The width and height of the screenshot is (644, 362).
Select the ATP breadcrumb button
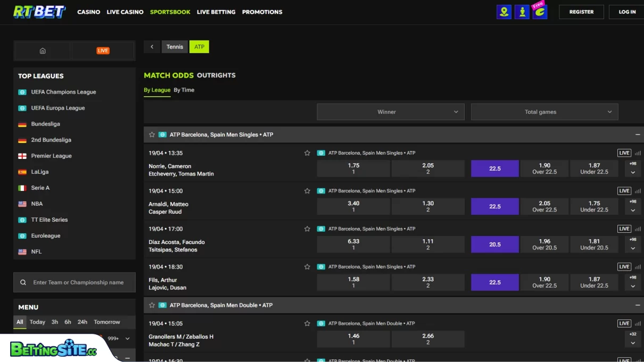(x=199, y=47)
